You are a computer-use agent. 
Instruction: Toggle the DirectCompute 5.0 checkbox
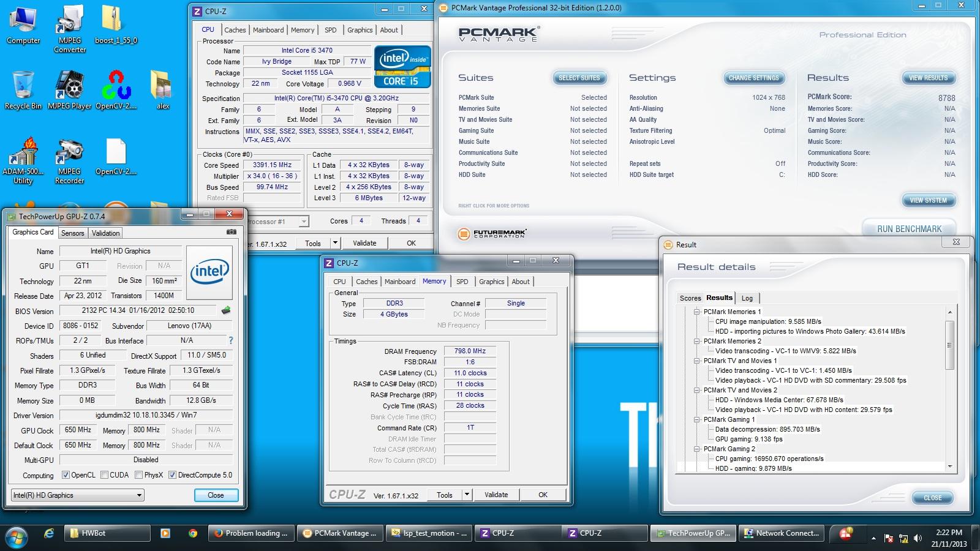point(172,475)
